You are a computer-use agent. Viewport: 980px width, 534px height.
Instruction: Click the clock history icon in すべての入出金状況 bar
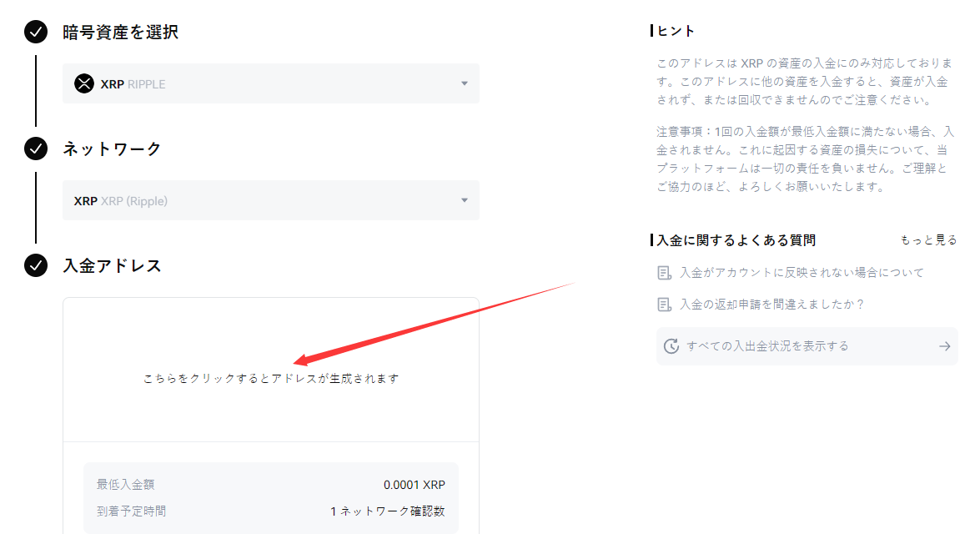[x=671, y=346]
